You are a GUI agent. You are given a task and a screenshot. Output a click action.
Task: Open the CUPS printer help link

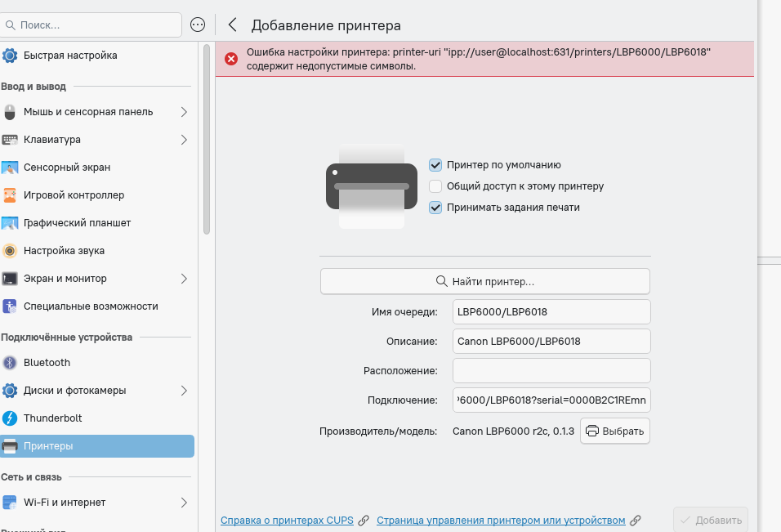click(x=288, y=520)
